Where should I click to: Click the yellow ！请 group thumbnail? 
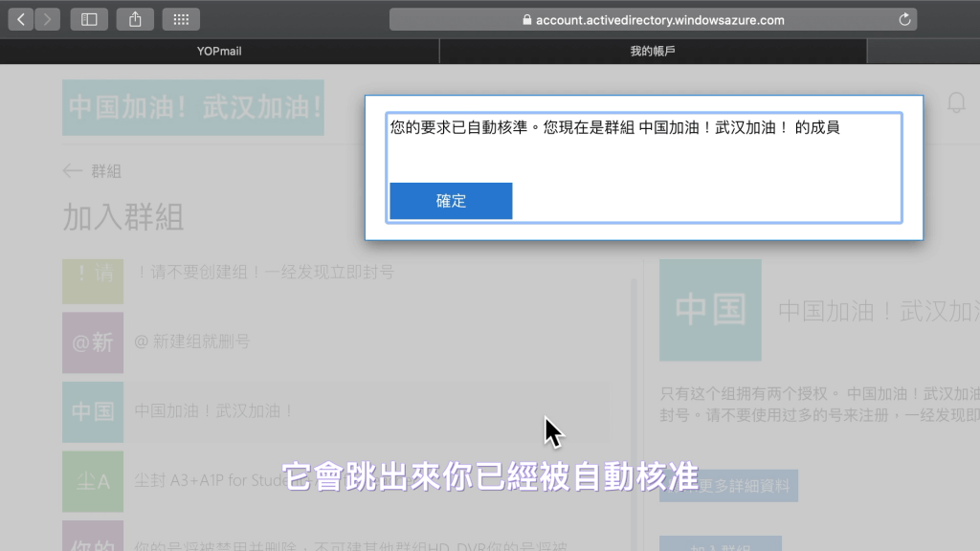(x=93, y=281)
